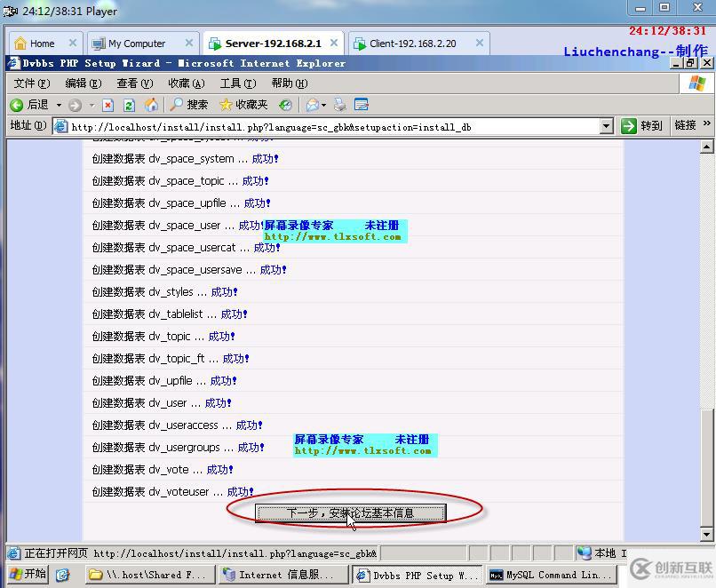Click the text 创建数据表 dv_tablelist

[147, 314]
